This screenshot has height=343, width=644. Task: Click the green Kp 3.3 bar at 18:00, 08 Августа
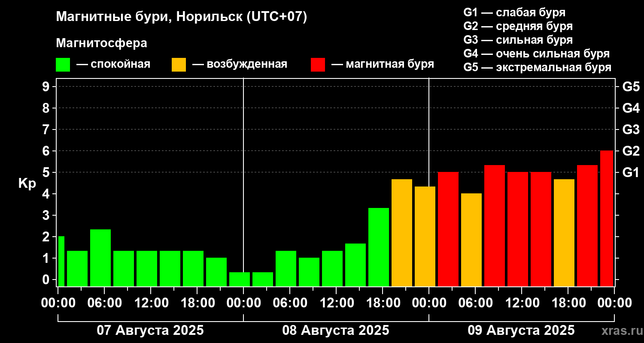(x=379, y=247)
